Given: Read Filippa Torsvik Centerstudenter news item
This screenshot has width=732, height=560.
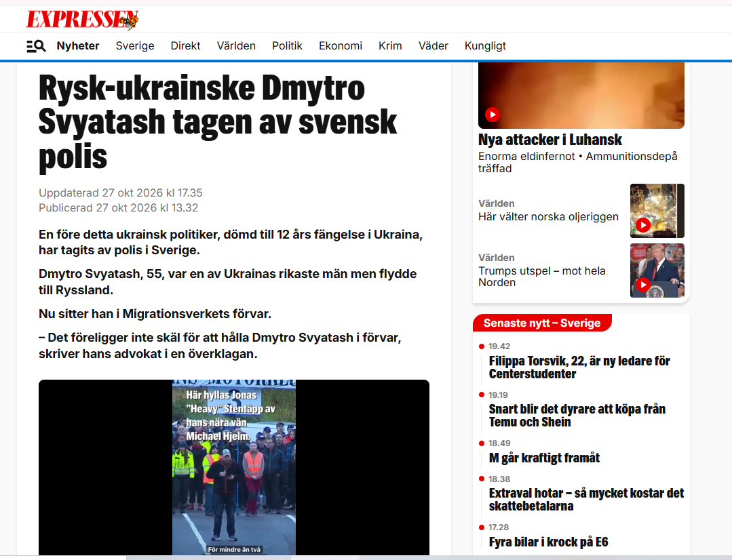Looking at the screenshot, I should pyautogui.click(x=579, y=367).
